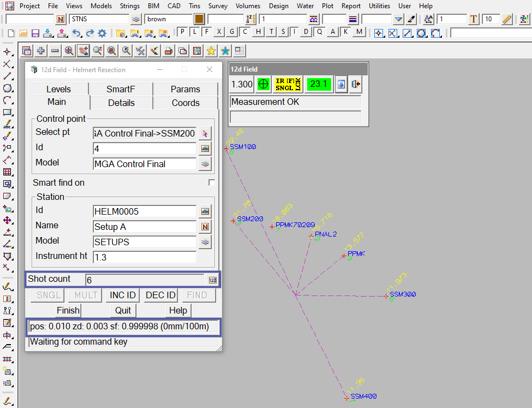Open the Survey menu
532x408 pixels.
218,6
